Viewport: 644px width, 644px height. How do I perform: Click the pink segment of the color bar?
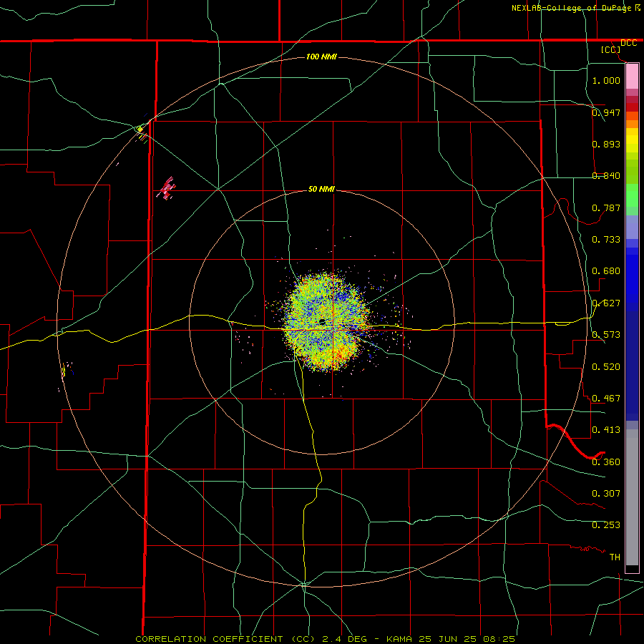click(632, 77)
